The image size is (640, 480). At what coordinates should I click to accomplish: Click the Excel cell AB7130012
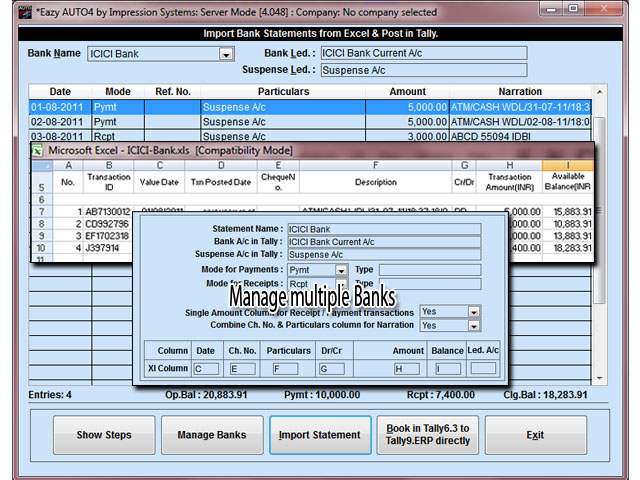point(108,212)
